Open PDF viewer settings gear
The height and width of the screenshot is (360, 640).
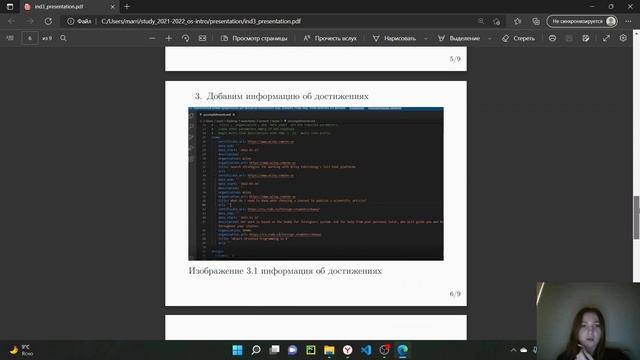(x=623, y=38)
